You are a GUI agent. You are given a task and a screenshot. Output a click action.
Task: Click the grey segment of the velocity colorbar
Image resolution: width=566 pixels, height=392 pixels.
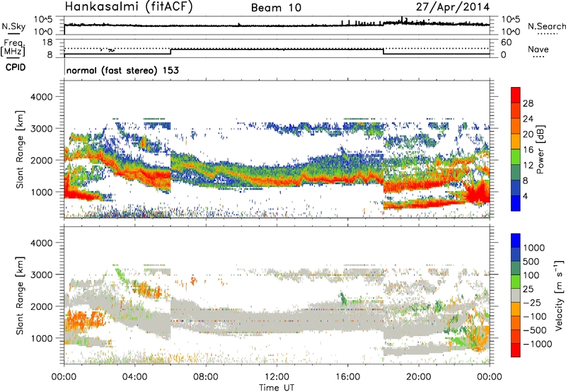(516, 295)
